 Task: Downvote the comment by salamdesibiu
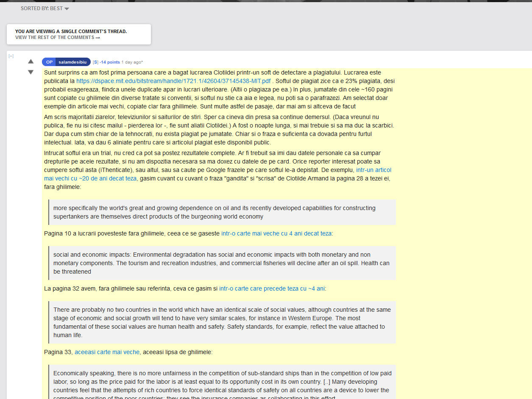pos(31,72)
